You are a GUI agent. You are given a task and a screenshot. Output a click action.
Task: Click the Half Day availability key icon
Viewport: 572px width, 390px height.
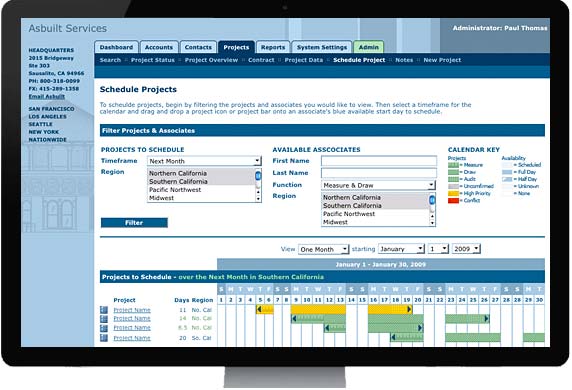[507, 179]
